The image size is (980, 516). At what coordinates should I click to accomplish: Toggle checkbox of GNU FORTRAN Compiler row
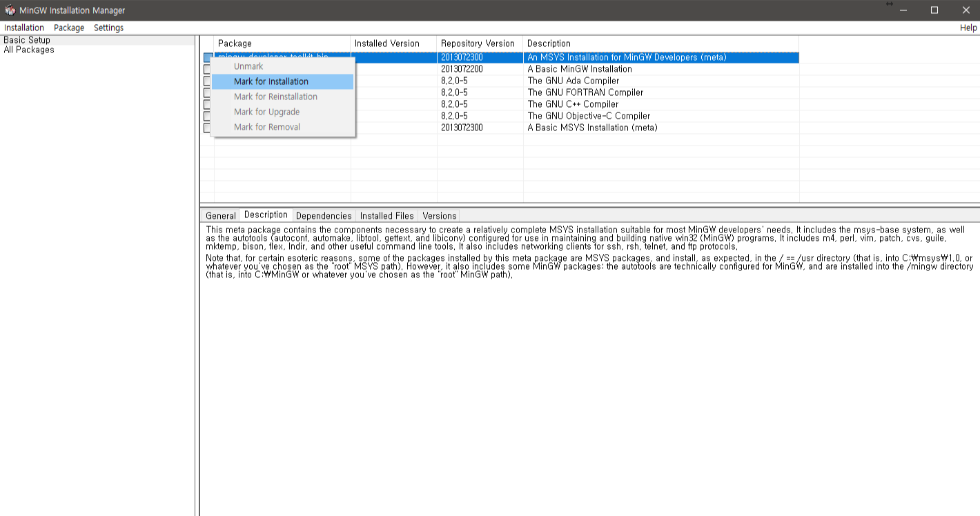point(207,92)
